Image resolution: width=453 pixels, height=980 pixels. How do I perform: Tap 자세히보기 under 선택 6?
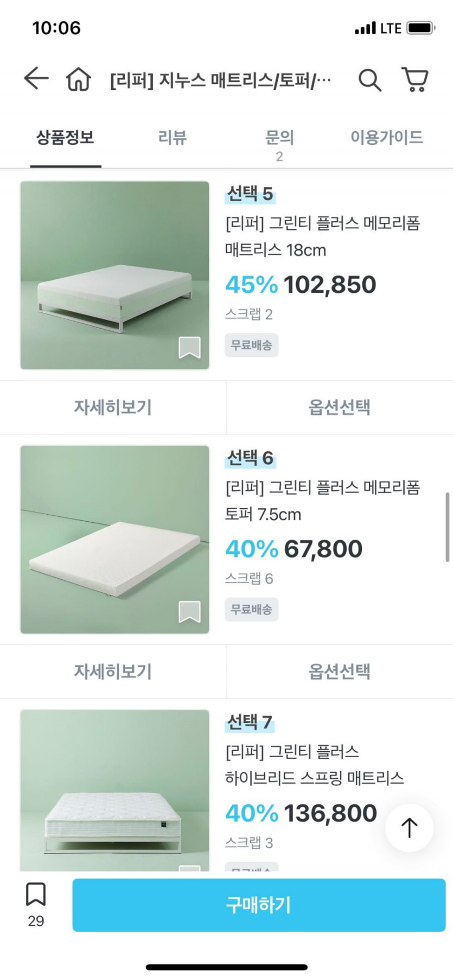113,671
